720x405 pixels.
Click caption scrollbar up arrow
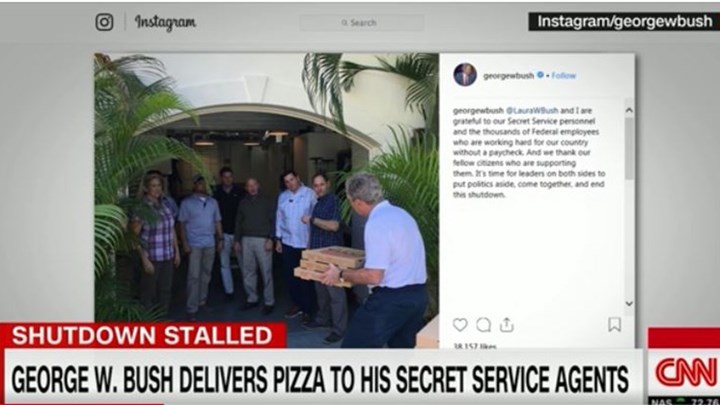(x=629, y=110)
